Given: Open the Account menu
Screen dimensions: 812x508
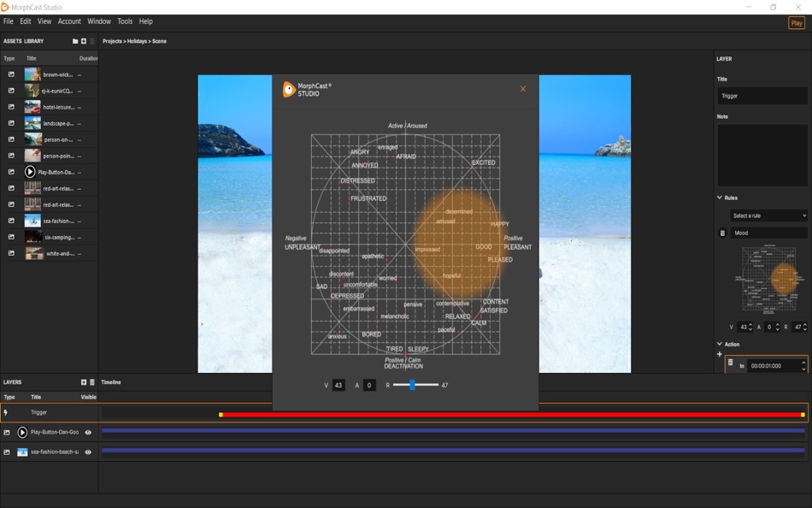Looking at the screenshot, I should [x=68, y=21].
